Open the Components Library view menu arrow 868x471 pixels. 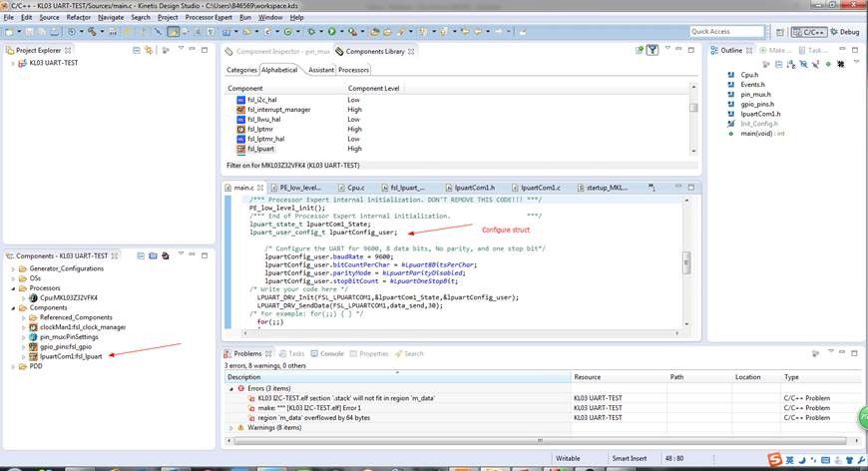[x=667, y=49]
